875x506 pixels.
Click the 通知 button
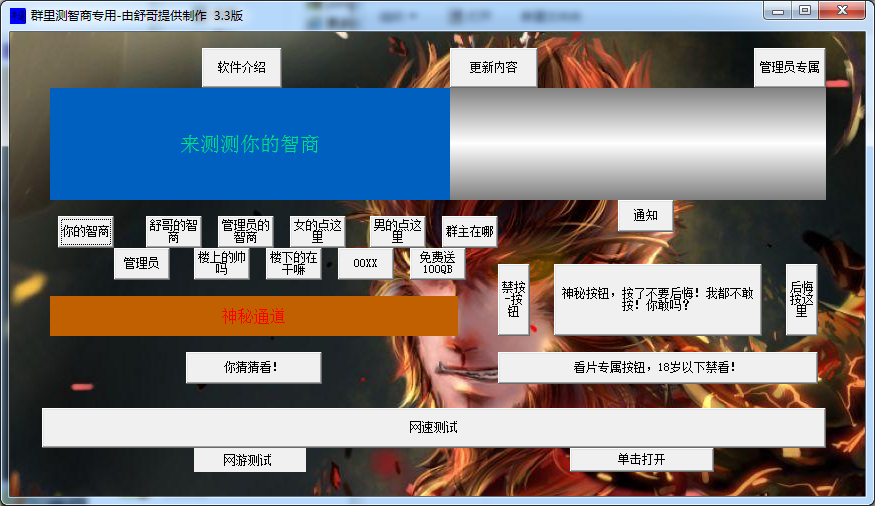[645, 215]
